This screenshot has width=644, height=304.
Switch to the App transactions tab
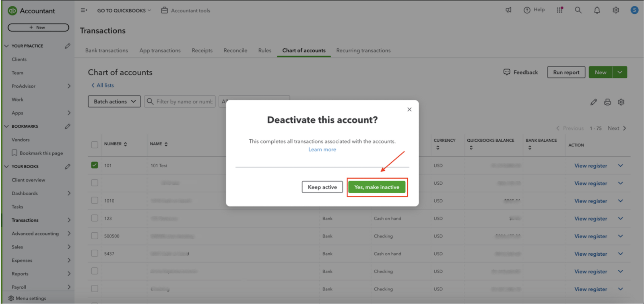click(160, 50)
